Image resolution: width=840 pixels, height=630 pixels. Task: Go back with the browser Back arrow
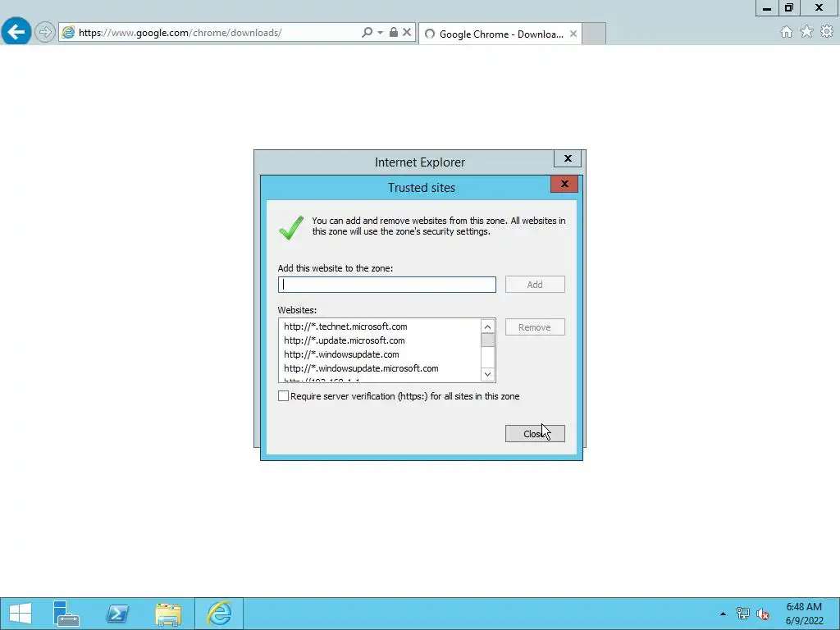click(x=16, y=32)
